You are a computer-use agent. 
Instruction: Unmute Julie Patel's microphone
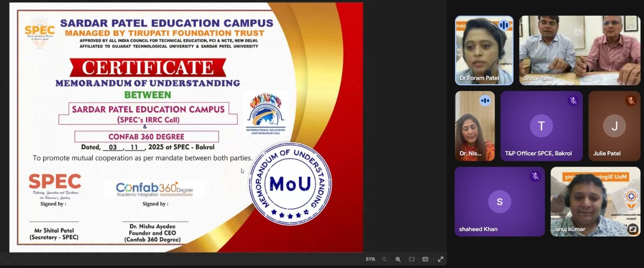(631, 101)
